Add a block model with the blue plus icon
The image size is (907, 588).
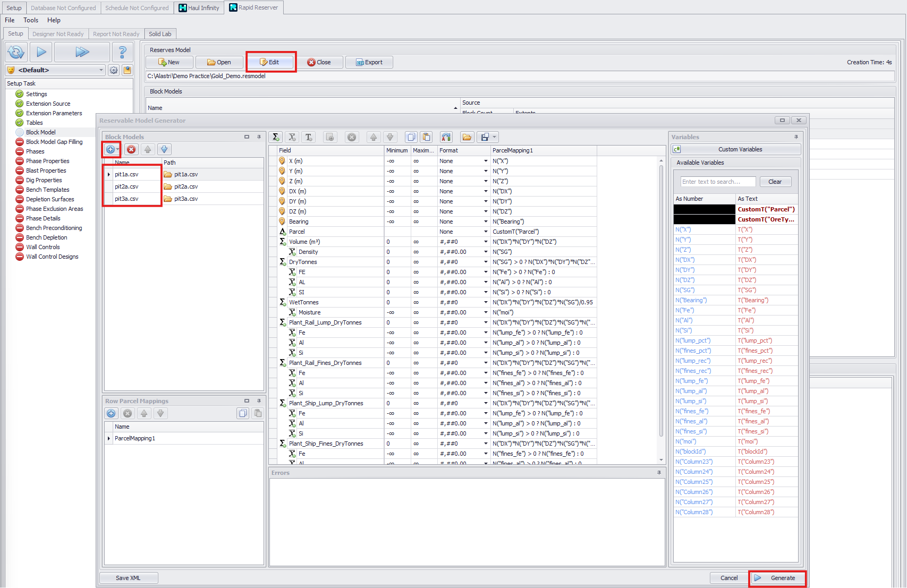111,149
